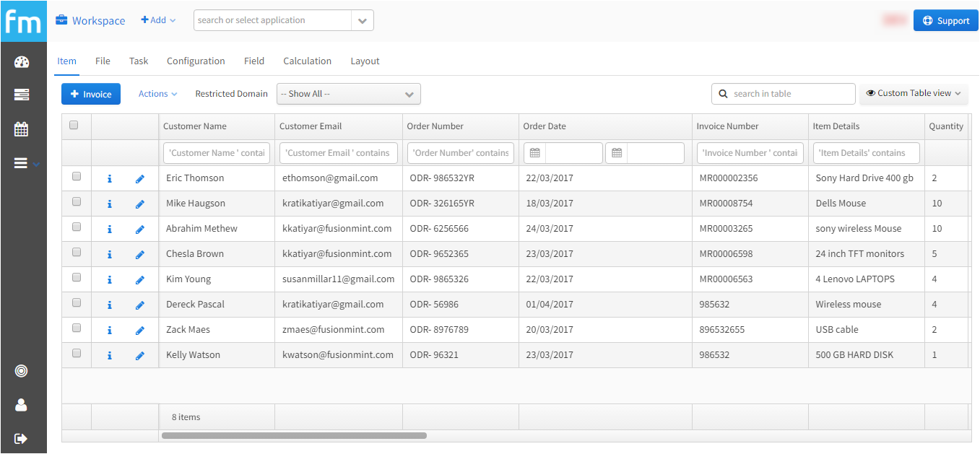Edit the Kelly Watson row
Screen dimensions: 980x454
click(140, 356)
